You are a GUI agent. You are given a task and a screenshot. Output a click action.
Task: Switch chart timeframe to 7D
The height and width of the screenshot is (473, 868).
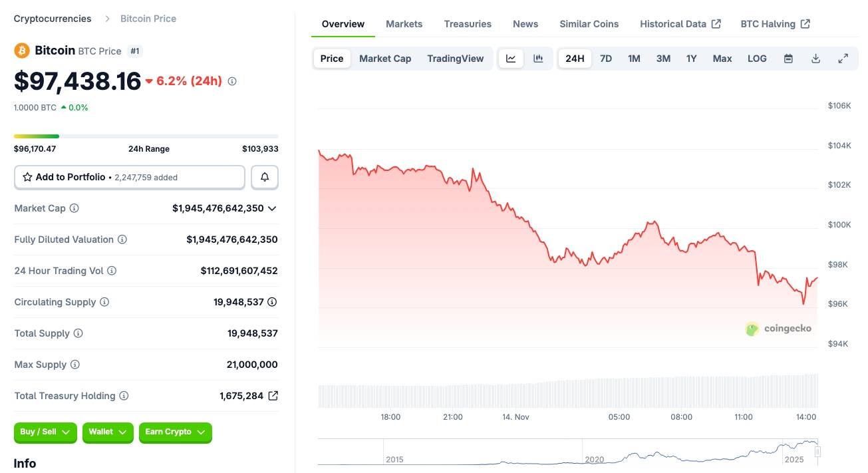[605, 59]
